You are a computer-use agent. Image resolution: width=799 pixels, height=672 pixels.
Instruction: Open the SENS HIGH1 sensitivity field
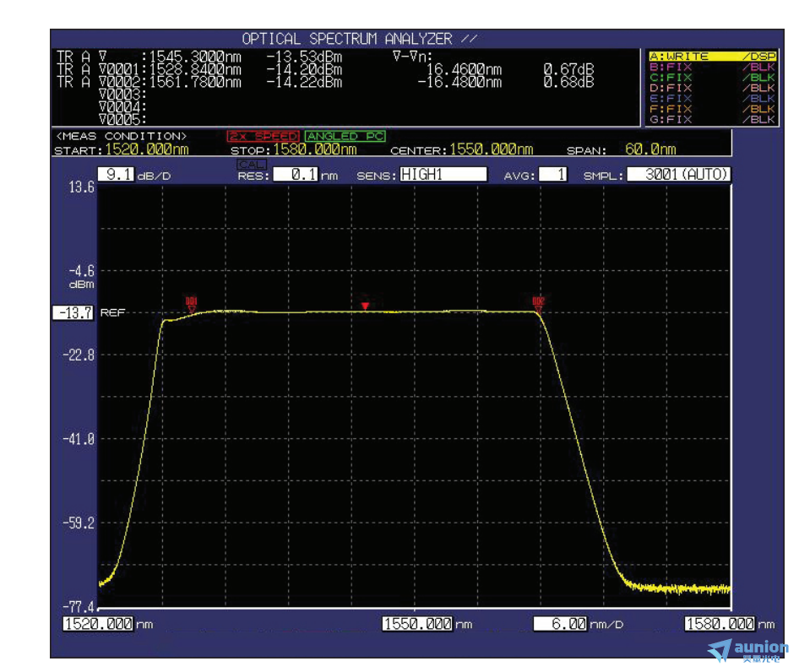tap(443, 175)
